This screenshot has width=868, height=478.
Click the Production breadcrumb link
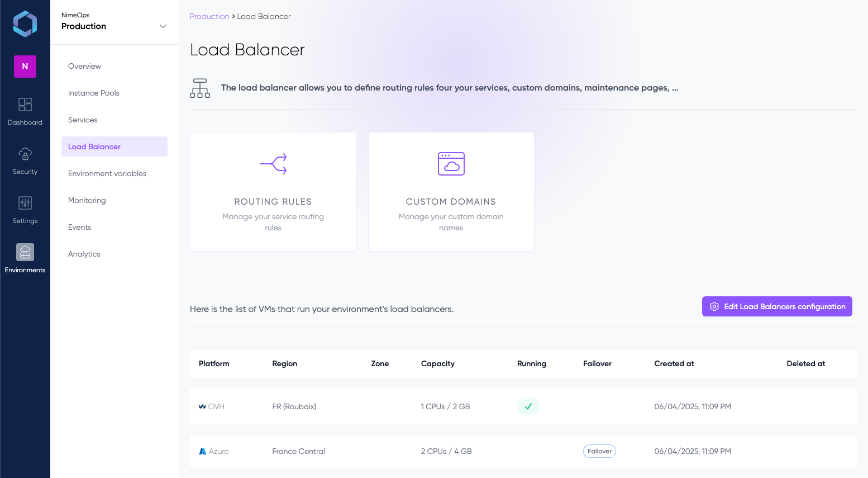pos(209,16)
